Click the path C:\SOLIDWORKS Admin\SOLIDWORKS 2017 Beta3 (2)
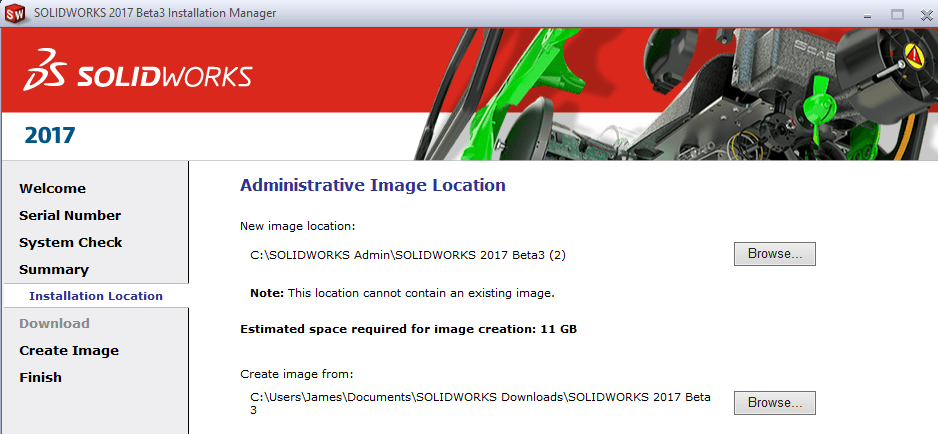Image resolution: width=938 pixels, height=434 pixels. [x=408, y=255]
